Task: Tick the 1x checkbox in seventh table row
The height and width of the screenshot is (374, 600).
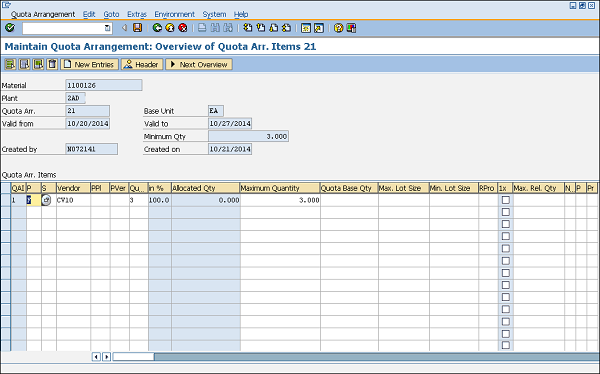Action: click(505, 273)
